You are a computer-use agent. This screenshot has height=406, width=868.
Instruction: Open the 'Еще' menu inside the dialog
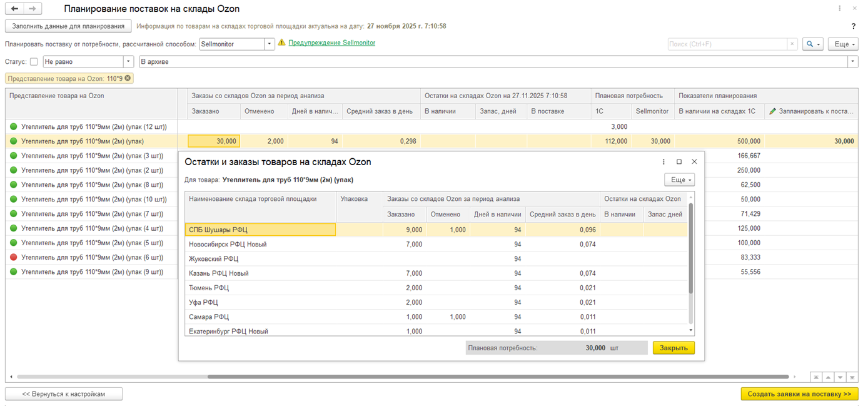(679, 180)
